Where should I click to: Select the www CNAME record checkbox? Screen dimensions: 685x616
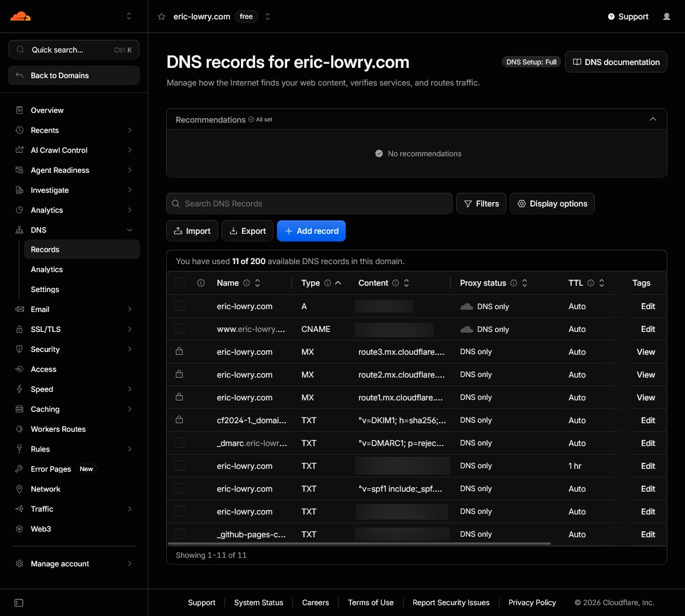pyautogui.click(x=179, y=329)
